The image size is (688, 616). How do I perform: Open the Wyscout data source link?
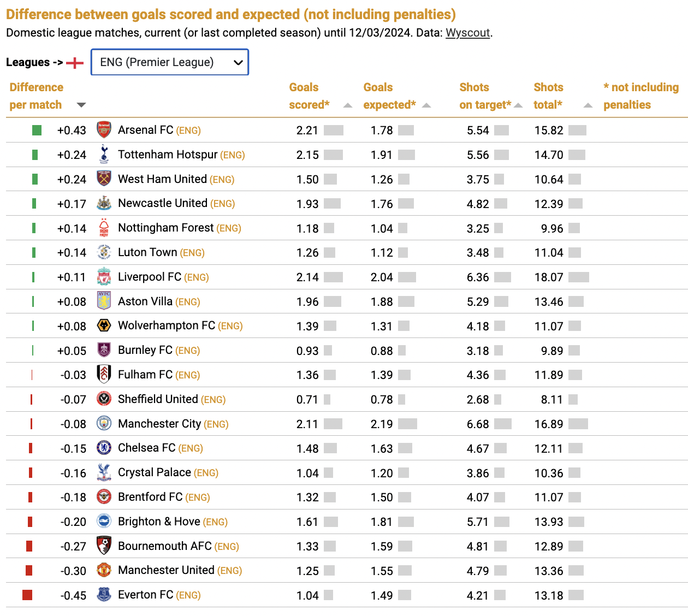pos(468,33)
